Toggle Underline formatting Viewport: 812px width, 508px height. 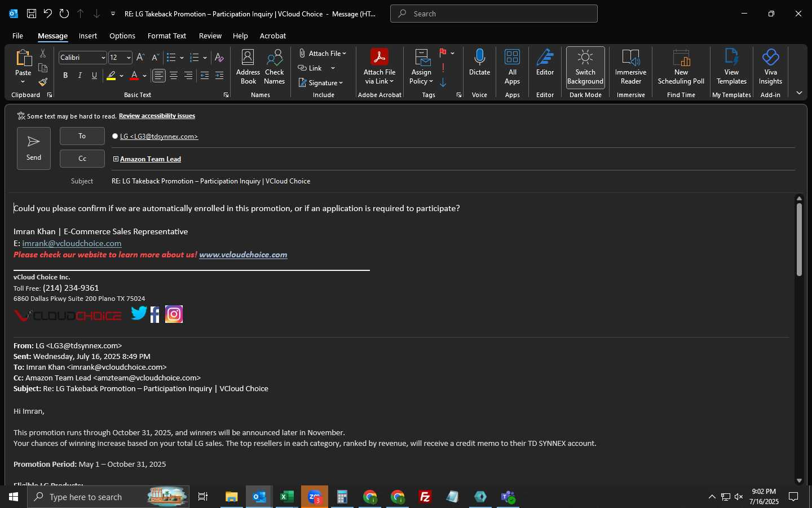click(94, 76)
